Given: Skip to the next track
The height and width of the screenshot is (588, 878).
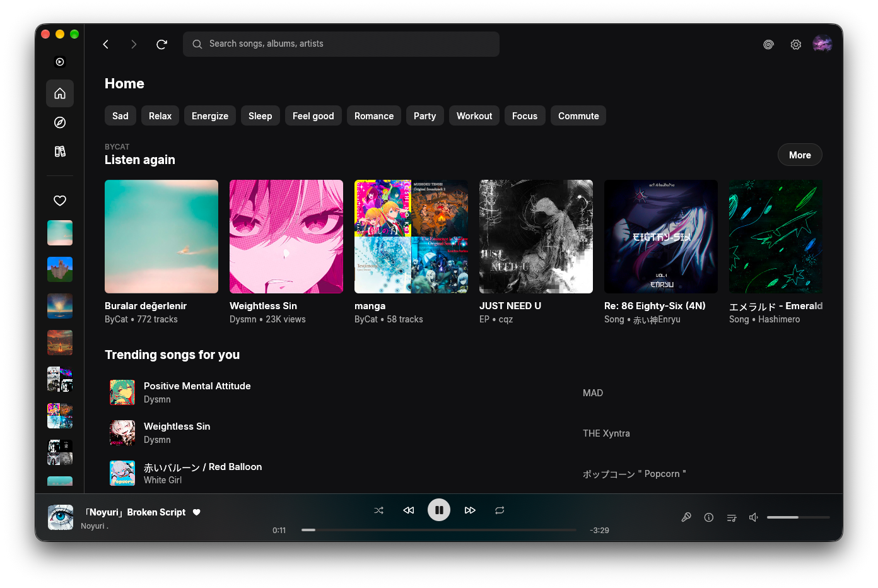Looking at the screenshot, I should tap(470, 510).
